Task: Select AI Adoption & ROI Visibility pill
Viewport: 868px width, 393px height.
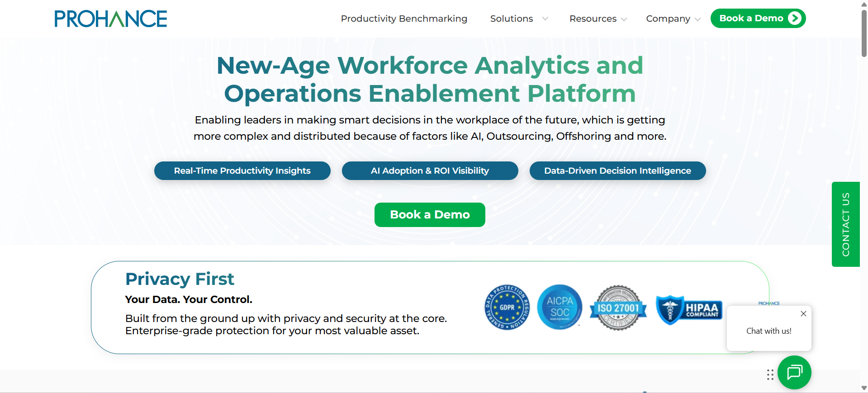Action: tap(430, 170)
